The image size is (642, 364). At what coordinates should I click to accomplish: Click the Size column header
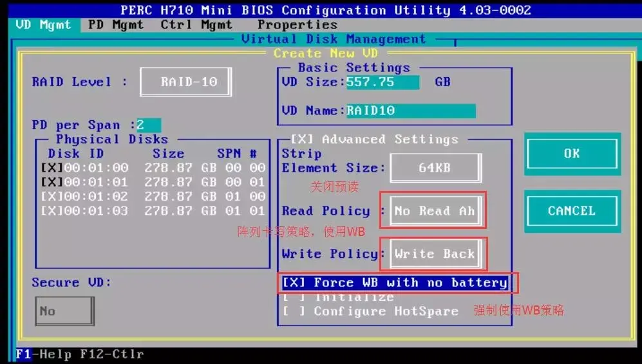168,153
